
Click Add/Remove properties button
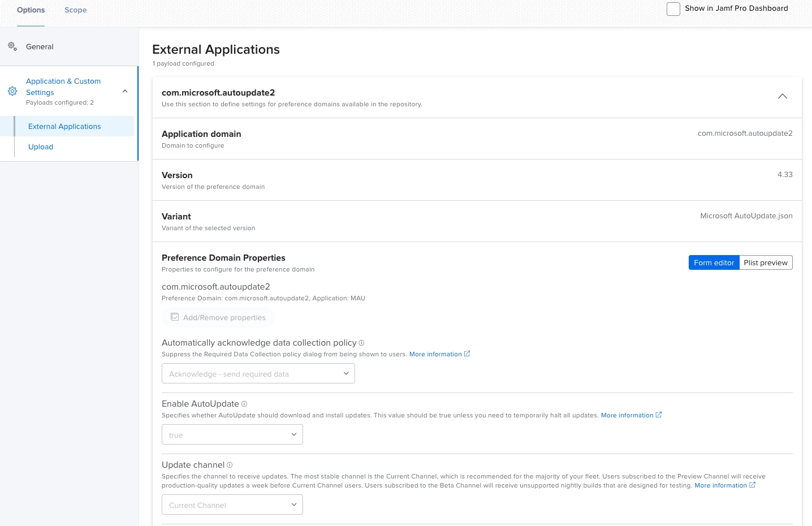[x=218, y=317]
